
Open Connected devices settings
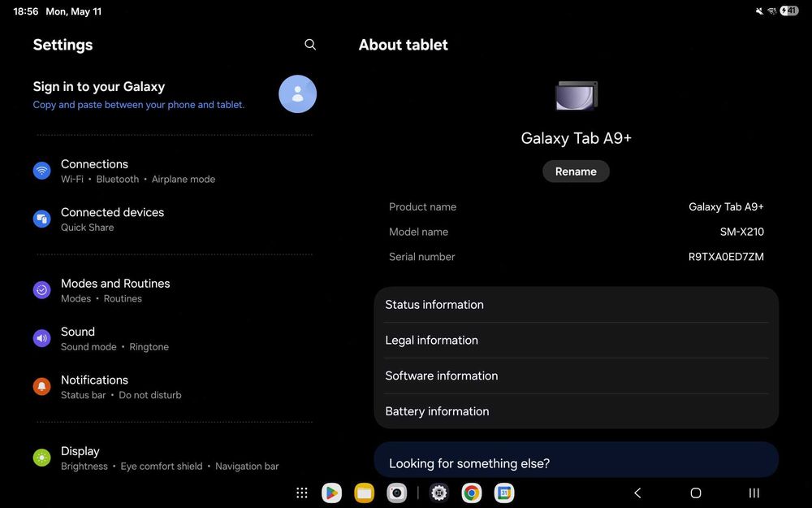175,219
